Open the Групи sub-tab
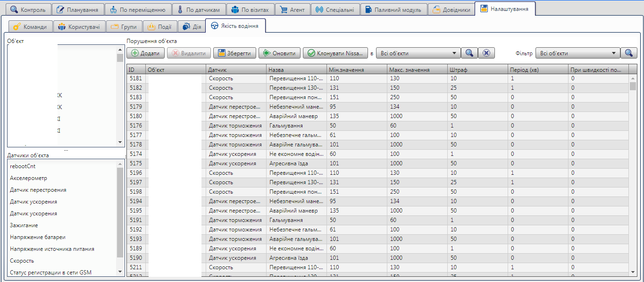The width and height of the screenshot is (644, 282). coord(123,27)
